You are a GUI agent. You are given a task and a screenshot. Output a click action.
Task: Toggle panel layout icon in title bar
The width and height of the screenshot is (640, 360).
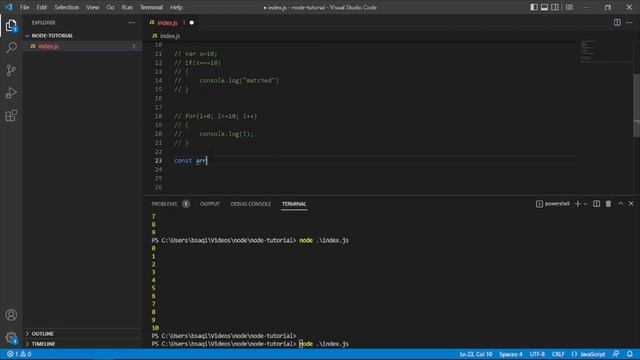click(544, 7)
